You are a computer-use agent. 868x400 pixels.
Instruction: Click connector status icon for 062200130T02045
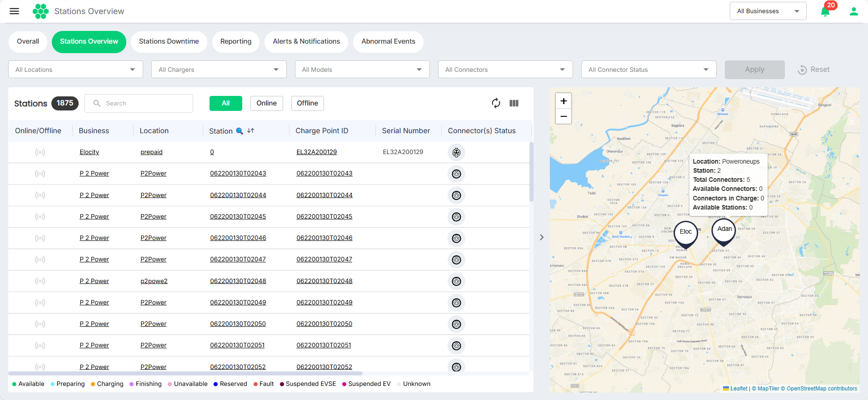pos(456,217)
